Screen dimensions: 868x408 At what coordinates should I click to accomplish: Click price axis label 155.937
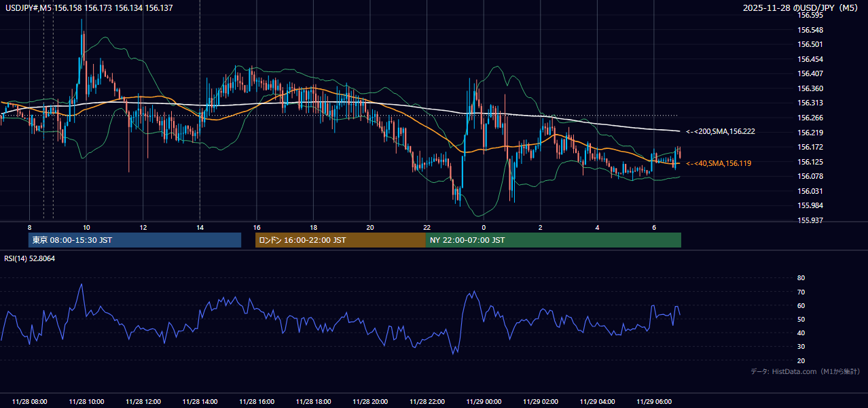tap(810, 220)
